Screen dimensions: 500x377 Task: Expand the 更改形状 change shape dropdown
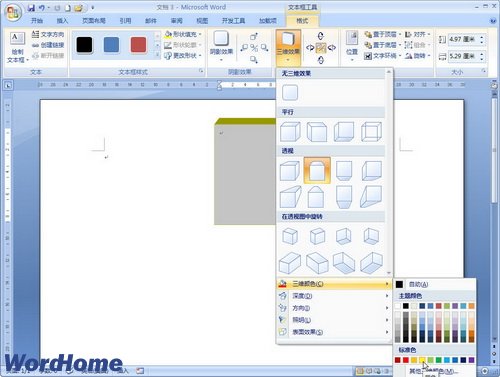200,56
